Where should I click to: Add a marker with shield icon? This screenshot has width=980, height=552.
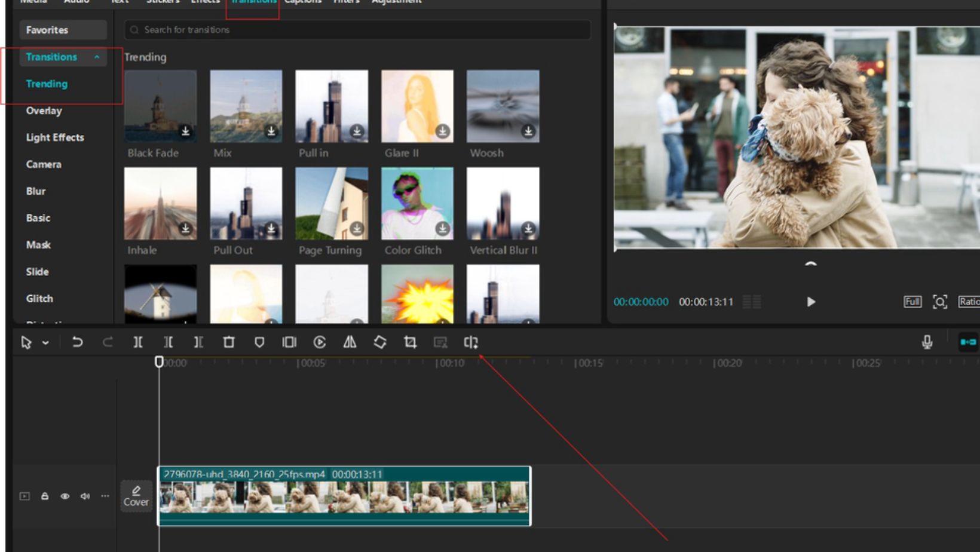click(259, 342)
